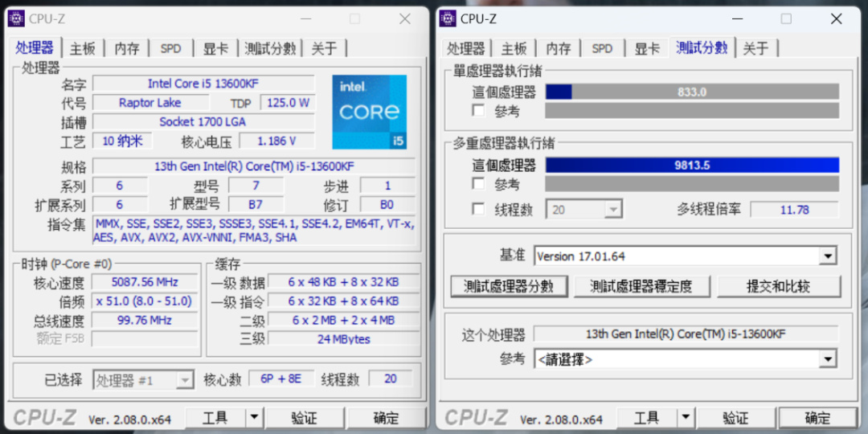
Task: Click 測試處理器穩定度 button
Action: (x=641, y=286)
